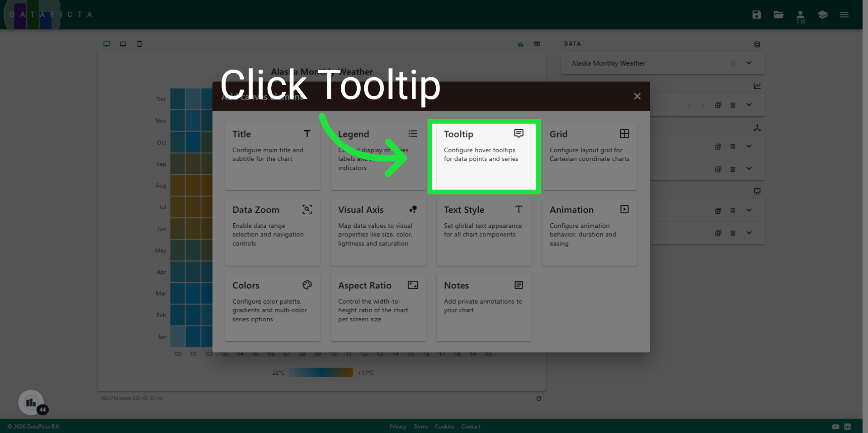Select the Visual Axis card
Screen dimensions: 868x433
click(378, 231)
